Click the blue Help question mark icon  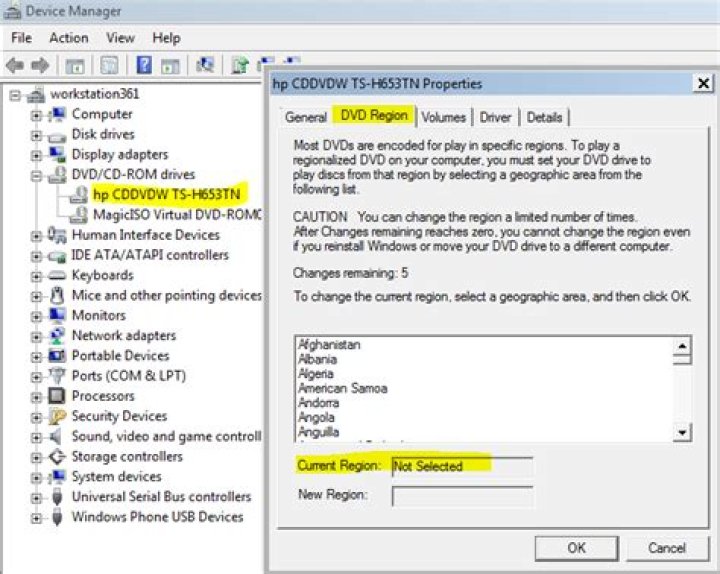click(144, 65)
